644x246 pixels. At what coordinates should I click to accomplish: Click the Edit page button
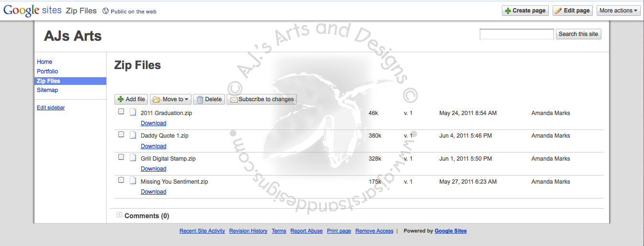pyautogui.click(x=572, y=11)
